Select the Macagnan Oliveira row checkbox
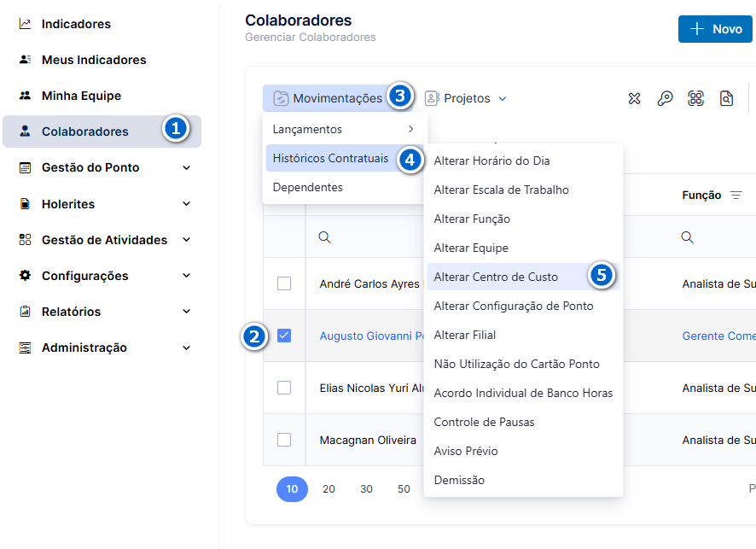This screenshot has width=756, height=549. tap(284, 440)
